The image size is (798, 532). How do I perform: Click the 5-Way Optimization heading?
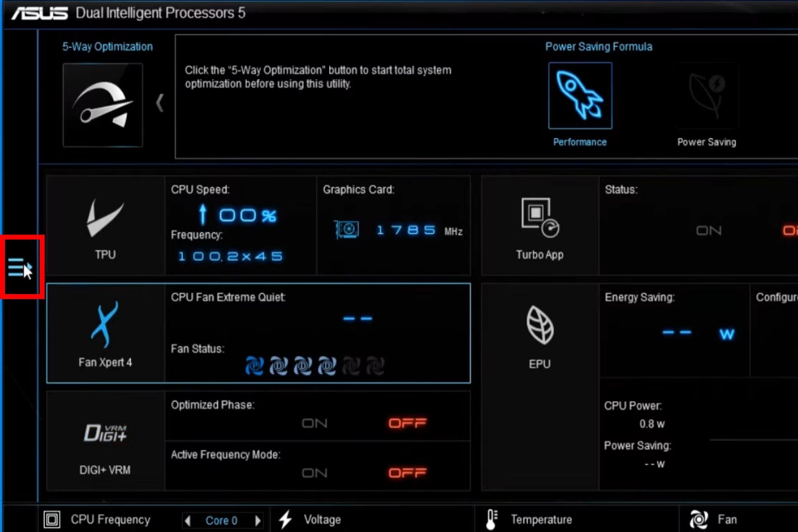108,46
